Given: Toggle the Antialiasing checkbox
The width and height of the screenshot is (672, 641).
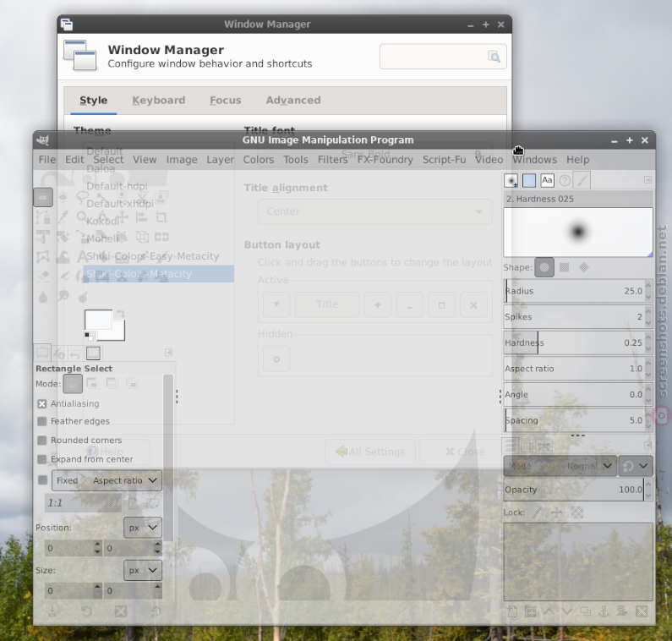Looking at the screenshot, I should (x=42, y=404).
